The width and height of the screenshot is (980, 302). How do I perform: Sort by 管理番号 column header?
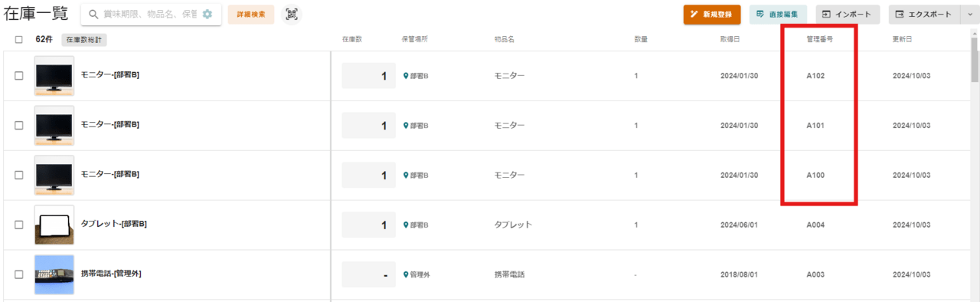click(819, 39)
